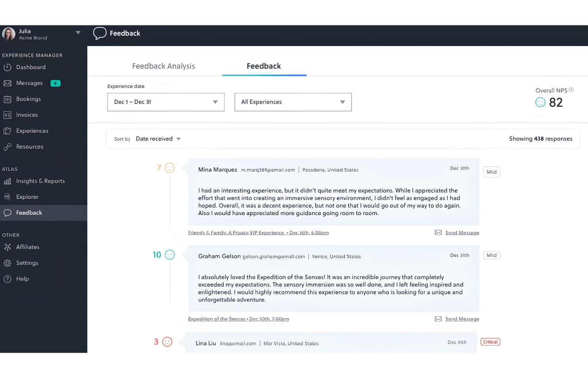
Task: Switch to the Feedback Analysis tab
Action: coord(164,66)
